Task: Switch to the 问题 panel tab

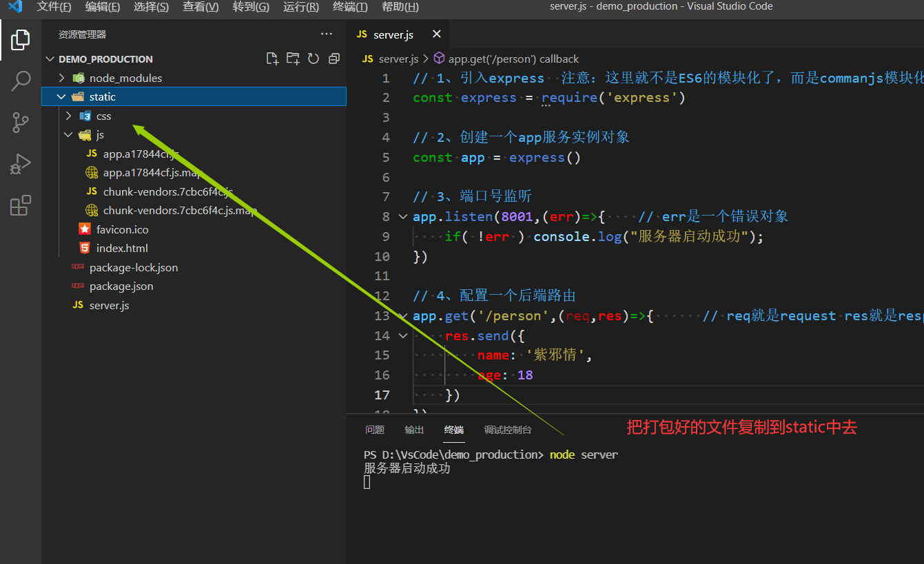Action: coord(375,430)
